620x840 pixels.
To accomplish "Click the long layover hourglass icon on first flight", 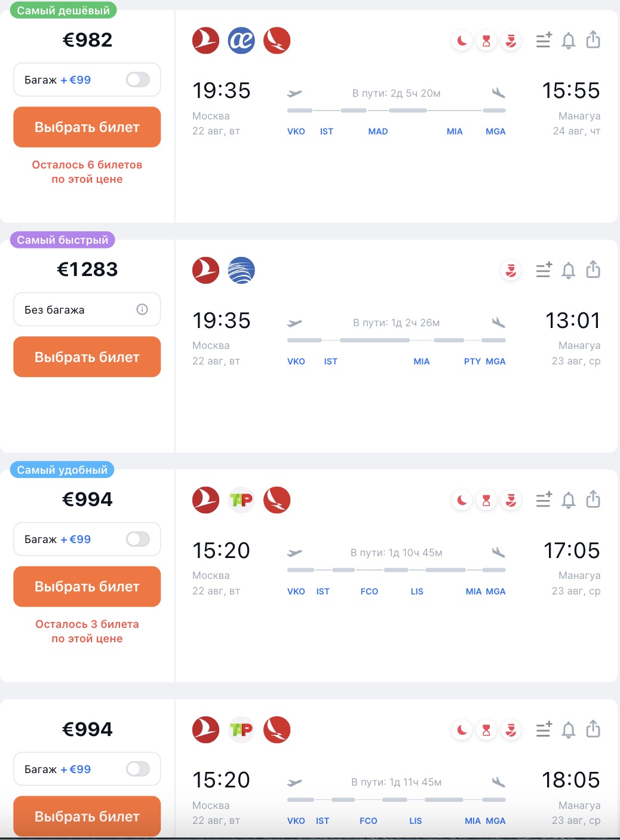I will (x=486, y=41).
